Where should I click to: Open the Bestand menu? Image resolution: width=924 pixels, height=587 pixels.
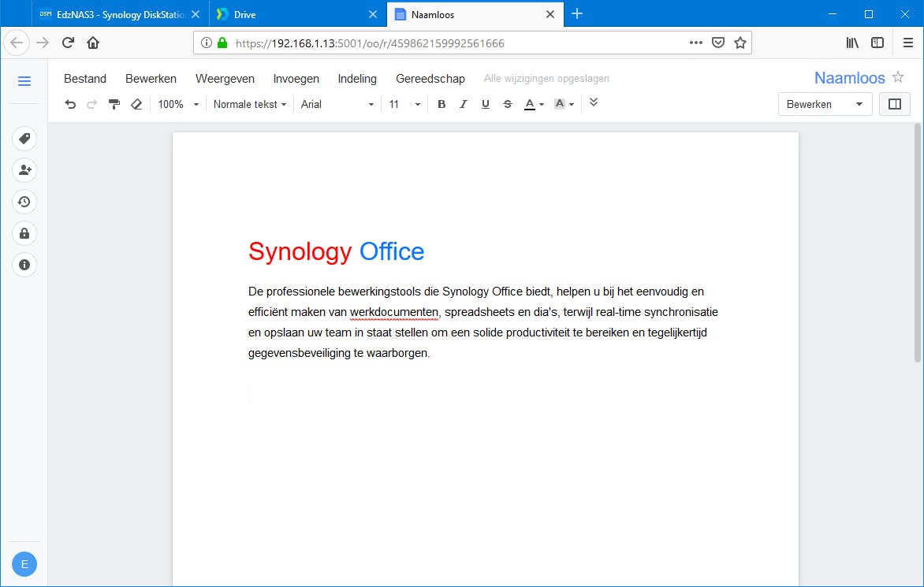pyautogui.click(x=85, y=78)
